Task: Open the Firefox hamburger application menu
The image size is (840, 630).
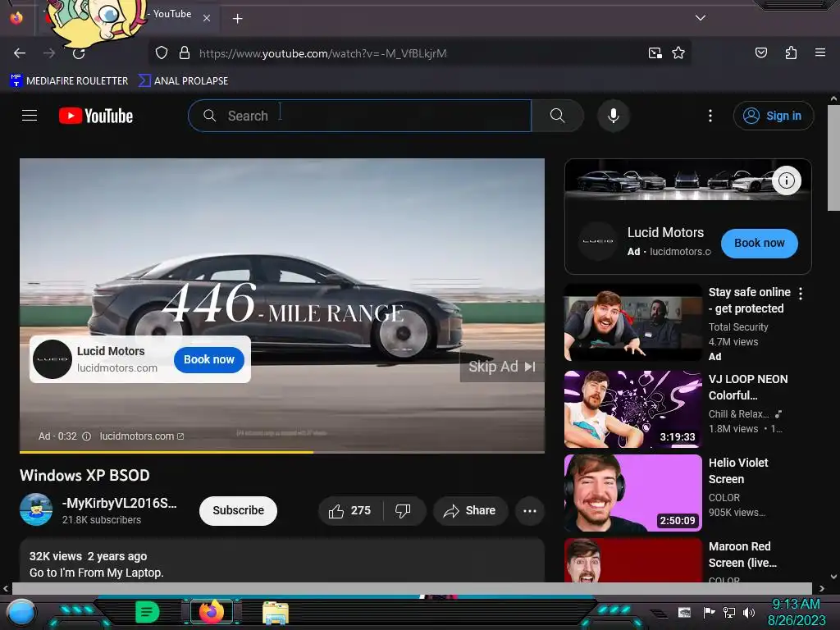Action: (x=819, y=52)
